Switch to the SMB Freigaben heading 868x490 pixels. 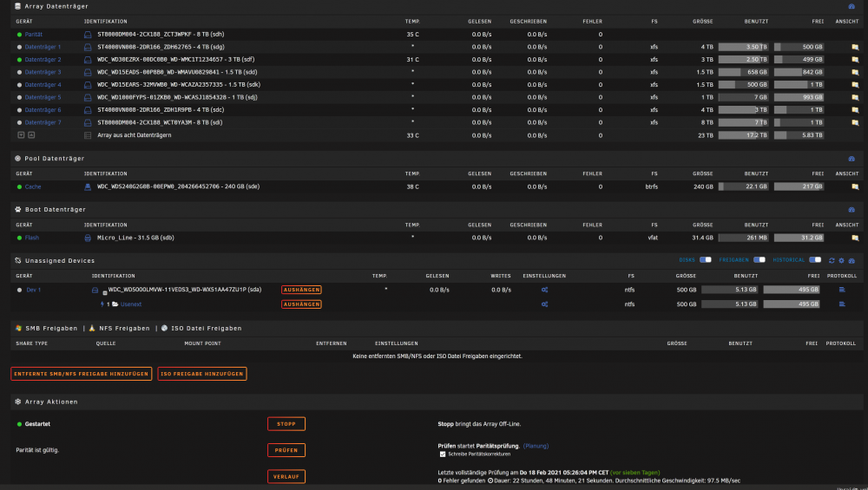click(x=51, y=329)
